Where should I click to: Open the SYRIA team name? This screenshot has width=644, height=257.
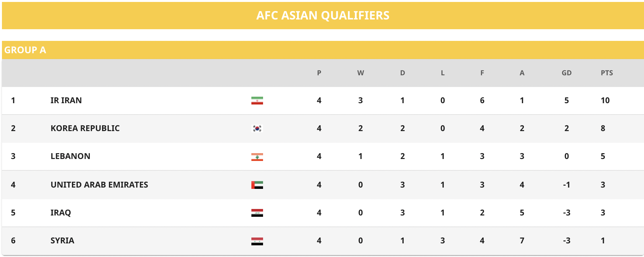tap(62, 240)
